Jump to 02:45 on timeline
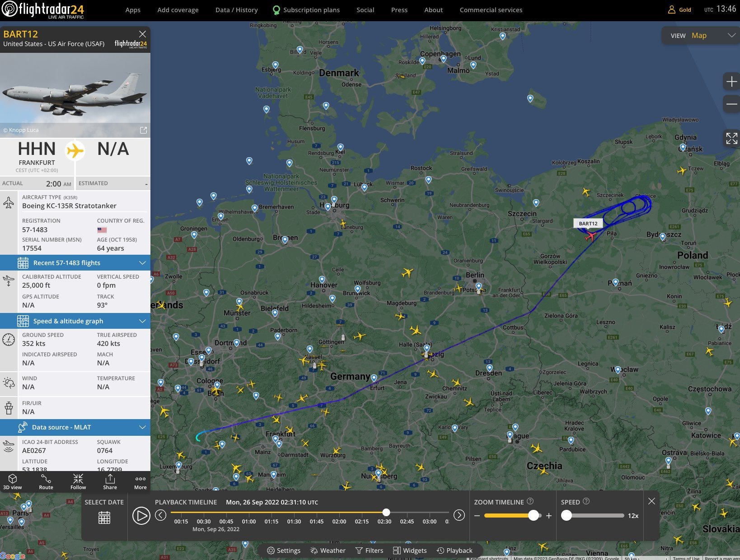Image resolution: width=740 pixels, height=560 pixels. [x=407, y=521]
